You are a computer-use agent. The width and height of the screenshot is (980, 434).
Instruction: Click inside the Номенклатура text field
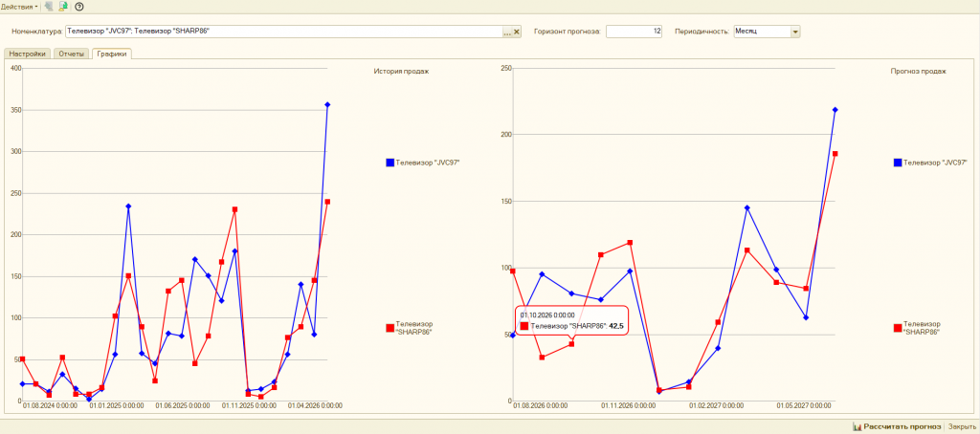(x=283, y=32)
